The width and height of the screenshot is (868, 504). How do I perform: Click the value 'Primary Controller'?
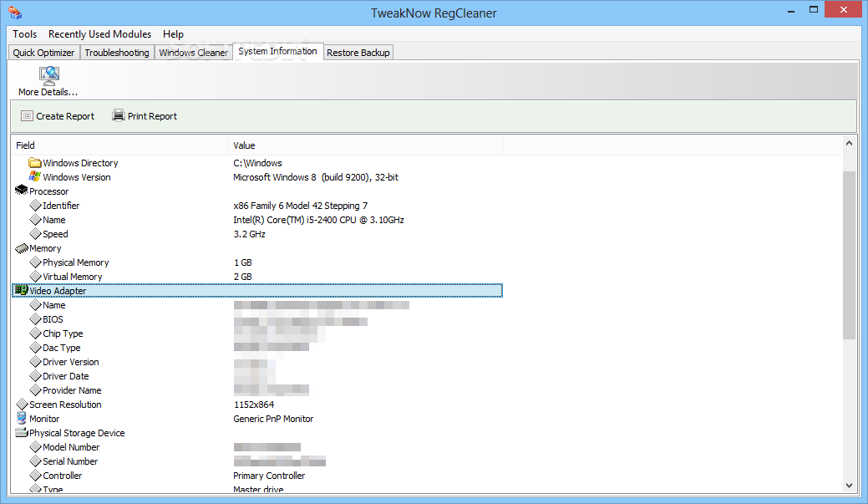coord(269,476)
